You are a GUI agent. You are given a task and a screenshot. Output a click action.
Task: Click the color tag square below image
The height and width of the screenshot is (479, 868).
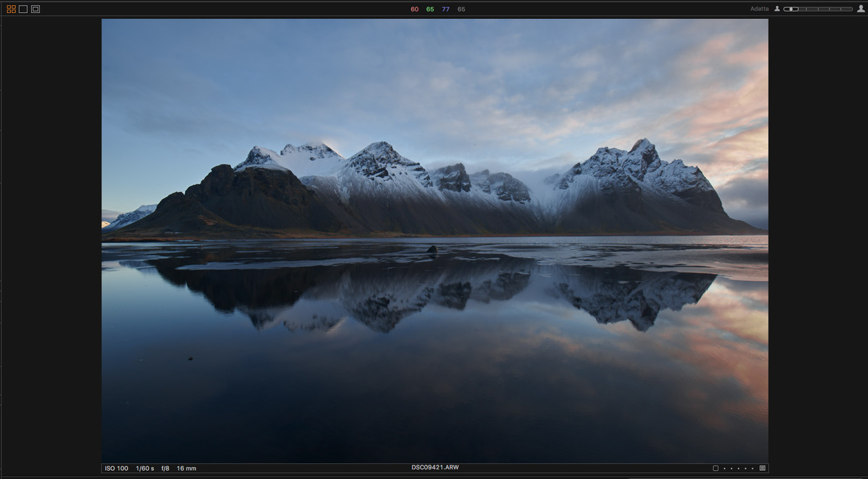pyautogui.click(x=715, y=468)
